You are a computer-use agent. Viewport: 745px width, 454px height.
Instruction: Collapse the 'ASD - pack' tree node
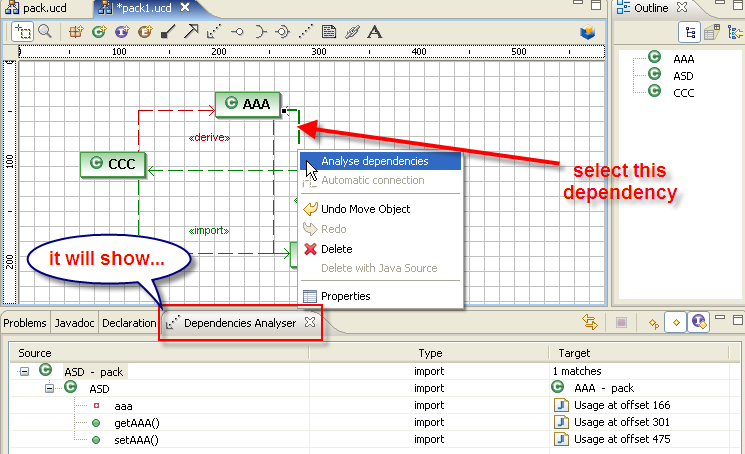pyautogui.click(x=25, y=371)
